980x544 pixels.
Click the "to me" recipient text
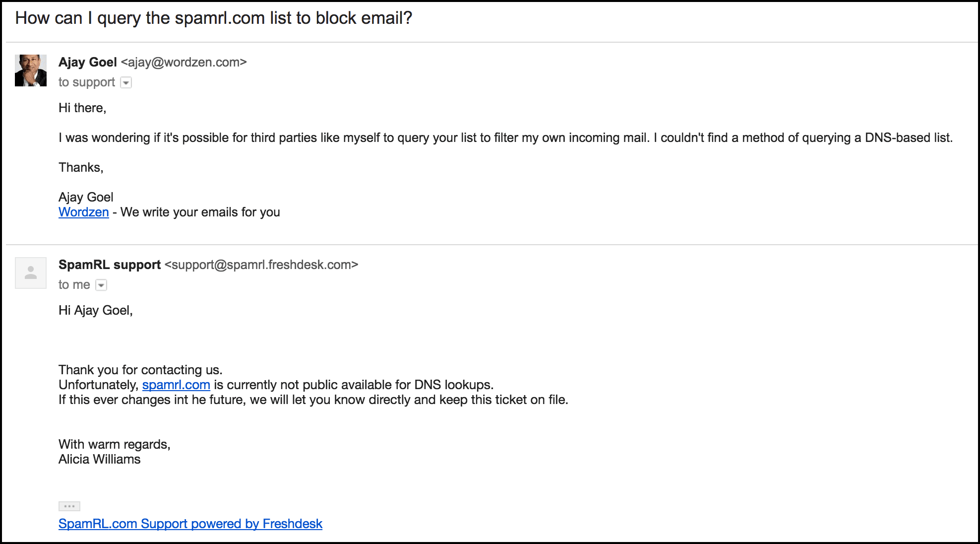[x=74, y=285]
